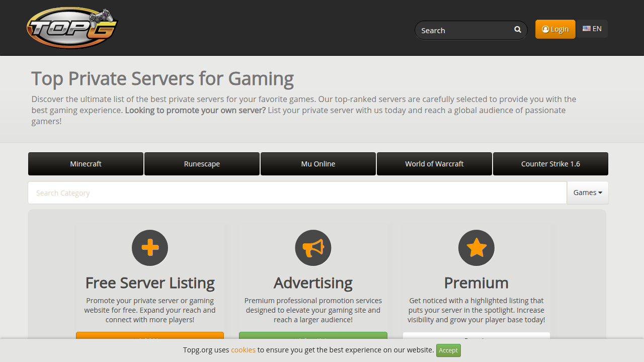The image size is (644, 362).
Task: Click the Free Server Listing heading
Action: (150, 283)
